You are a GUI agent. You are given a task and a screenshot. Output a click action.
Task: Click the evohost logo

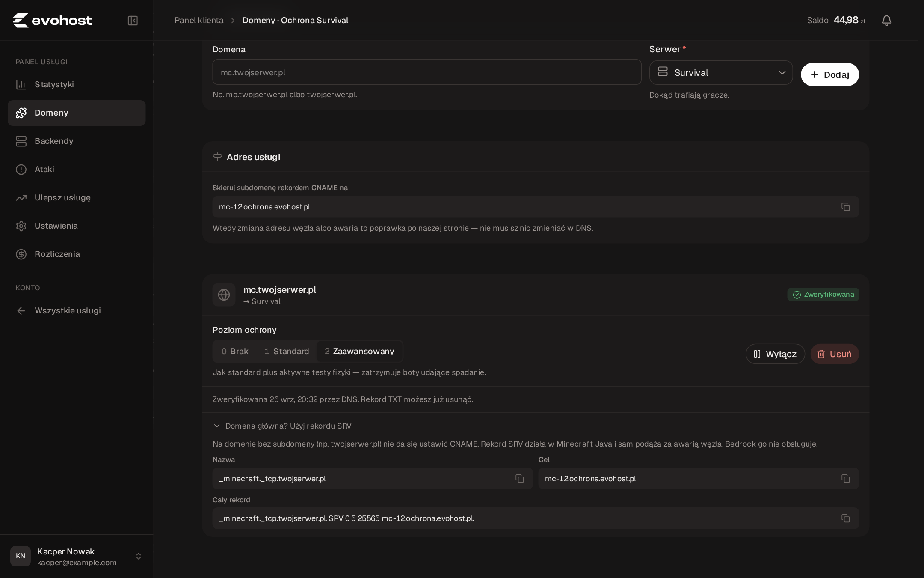click(52, 20)
